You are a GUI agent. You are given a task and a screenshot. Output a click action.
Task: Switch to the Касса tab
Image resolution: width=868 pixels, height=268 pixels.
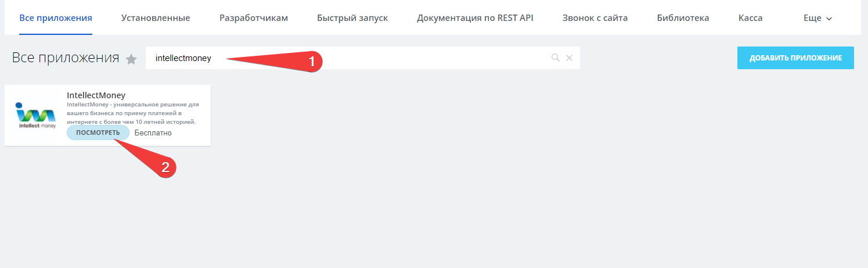[750, 18]
